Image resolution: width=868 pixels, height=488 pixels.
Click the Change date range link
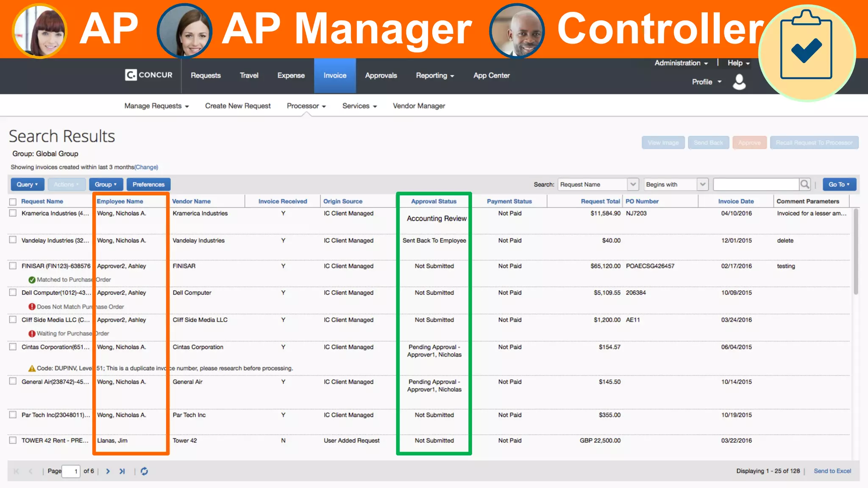point(146,167)
